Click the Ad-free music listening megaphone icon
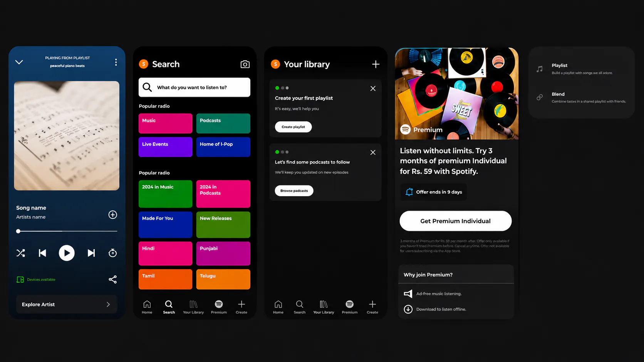The height and width of the screenshot is (362, 644). click(408, 294)
